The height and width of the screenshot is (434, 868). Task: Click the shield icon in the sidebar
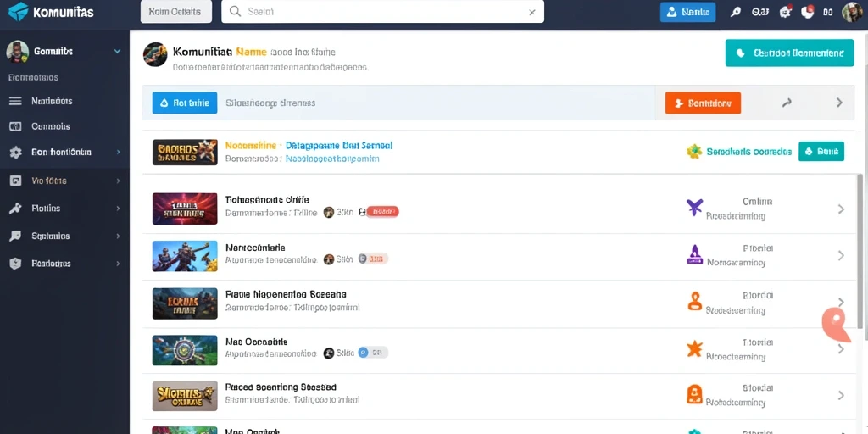(x=15, y=264)
